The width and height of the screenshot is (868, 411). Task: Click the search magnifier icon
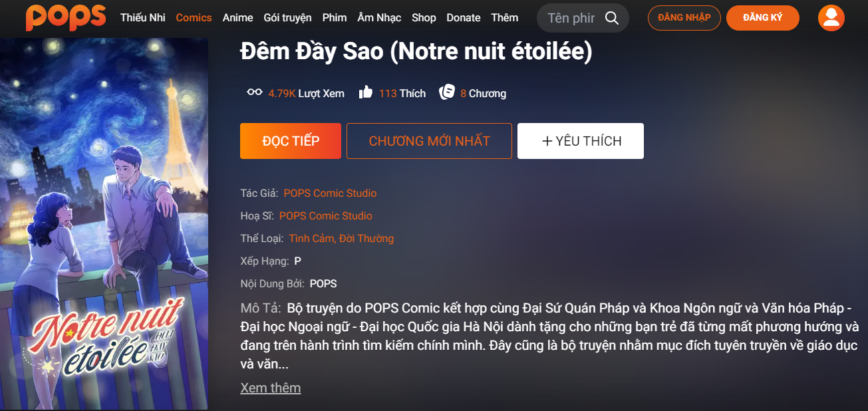[611, 18]
